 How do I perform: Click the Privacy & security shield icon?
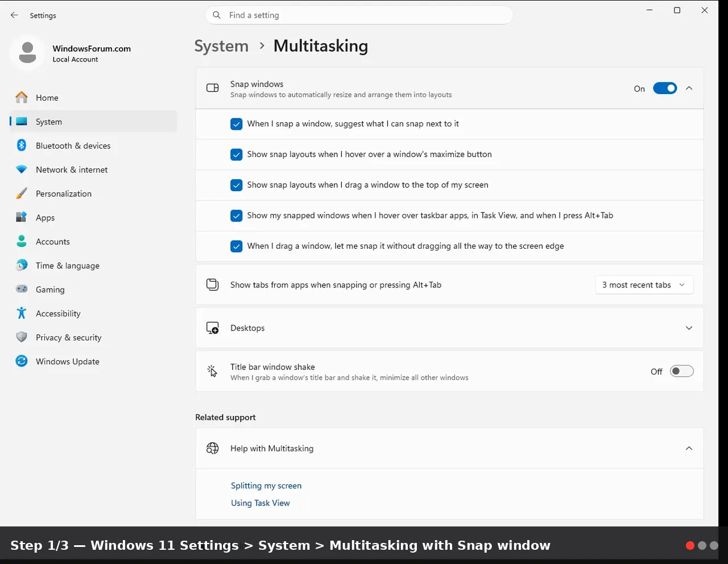click(22, 337)
